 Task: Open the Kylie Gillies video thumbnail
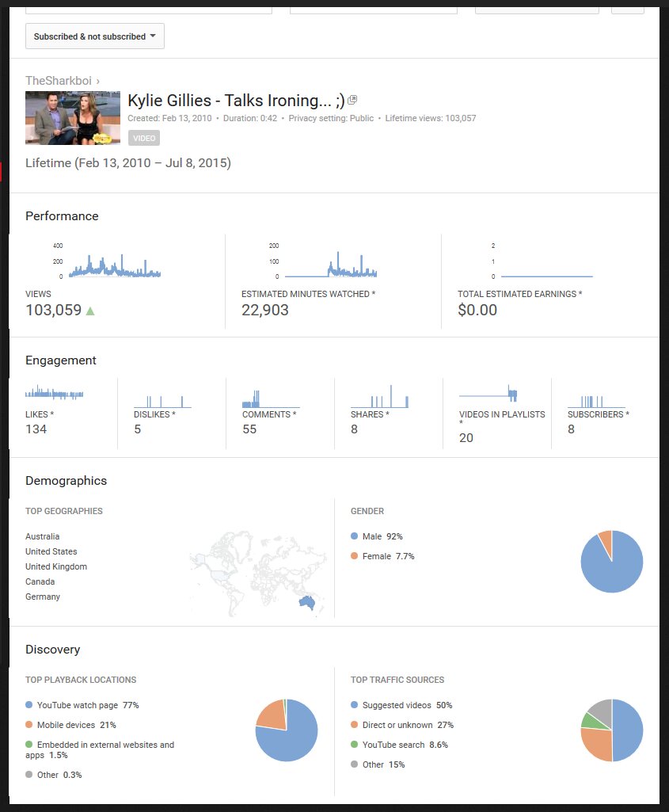tap(73, 118)
